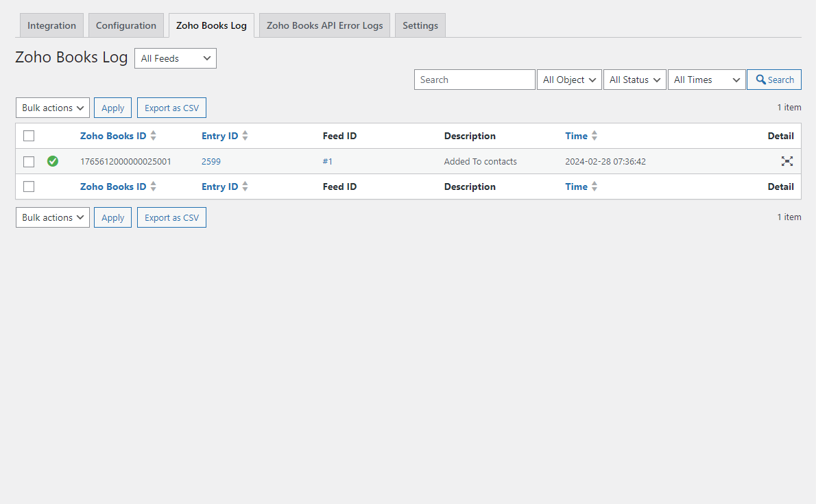Click the Search button with magnifier
The width and height of the screenshot is (816, 504).
(774, 80)
